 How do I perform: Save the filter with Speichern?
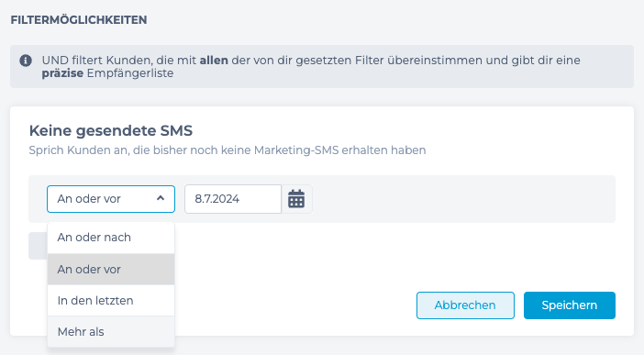coord(570,305)
